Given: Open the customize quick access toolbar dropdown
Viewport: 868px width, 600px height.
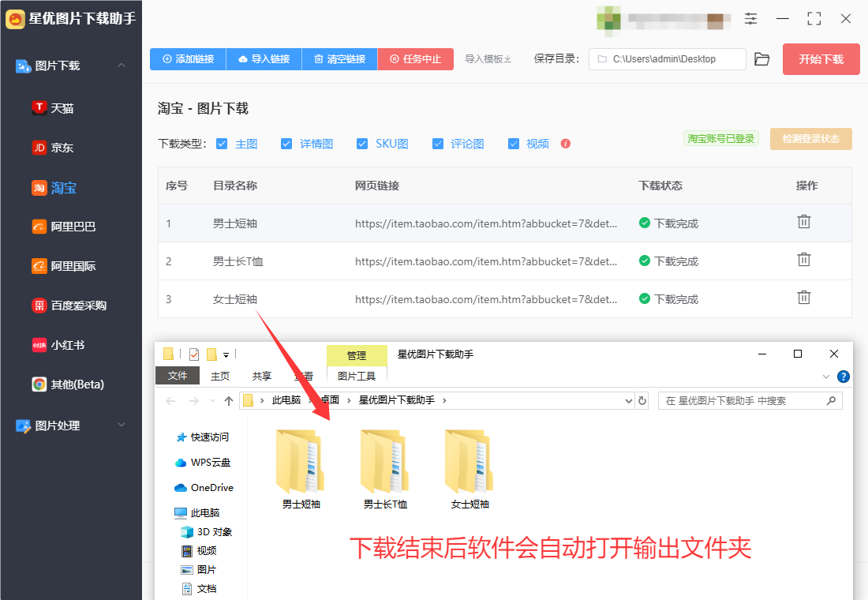Looking at the screenshot, I should (226, 354).
